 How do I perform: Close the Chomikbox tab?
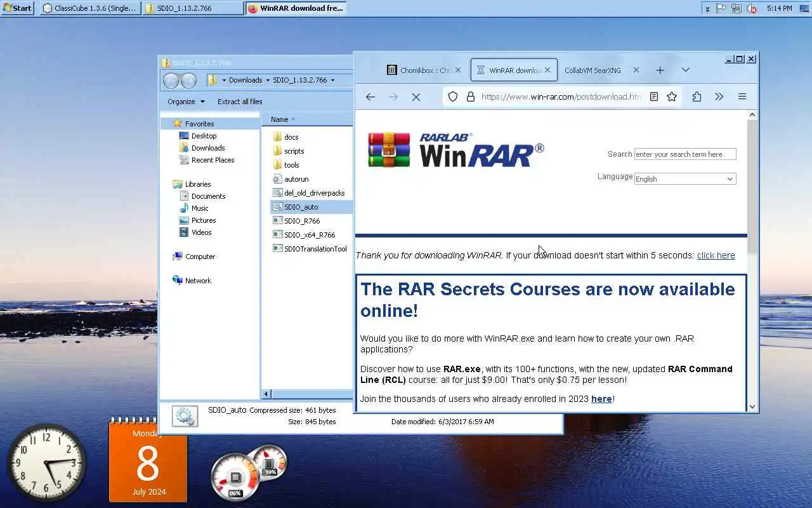pos(458,70)
